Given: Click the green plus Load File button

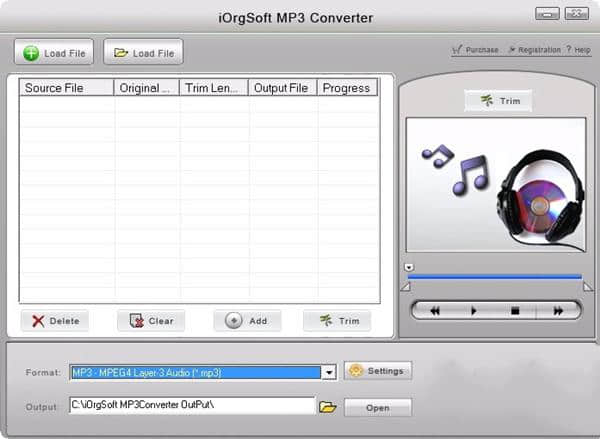Looking at the screenshot, I should 55,52.
